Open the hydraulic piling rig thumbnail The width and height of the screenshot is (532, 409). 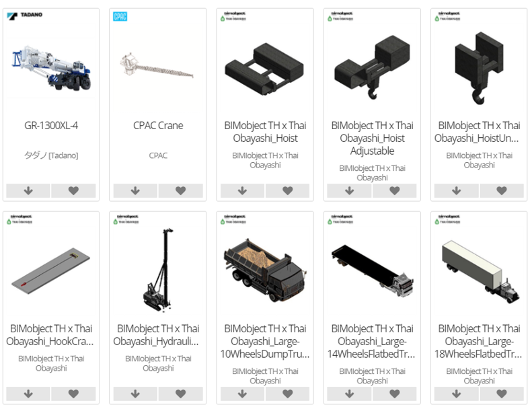tap(158, 270)
